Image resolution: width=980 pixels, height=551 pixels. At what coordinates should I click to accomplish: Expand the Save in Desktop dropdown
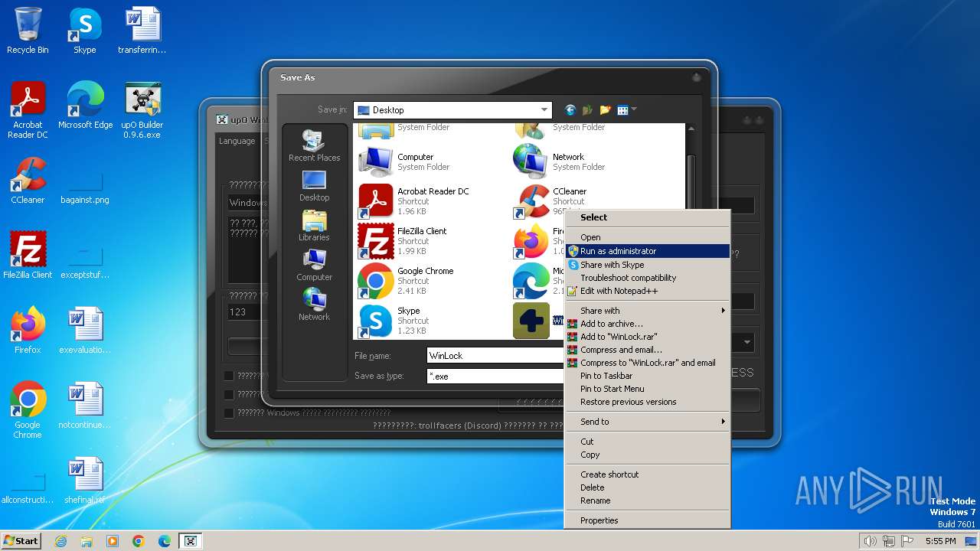(x=544, y=110)
